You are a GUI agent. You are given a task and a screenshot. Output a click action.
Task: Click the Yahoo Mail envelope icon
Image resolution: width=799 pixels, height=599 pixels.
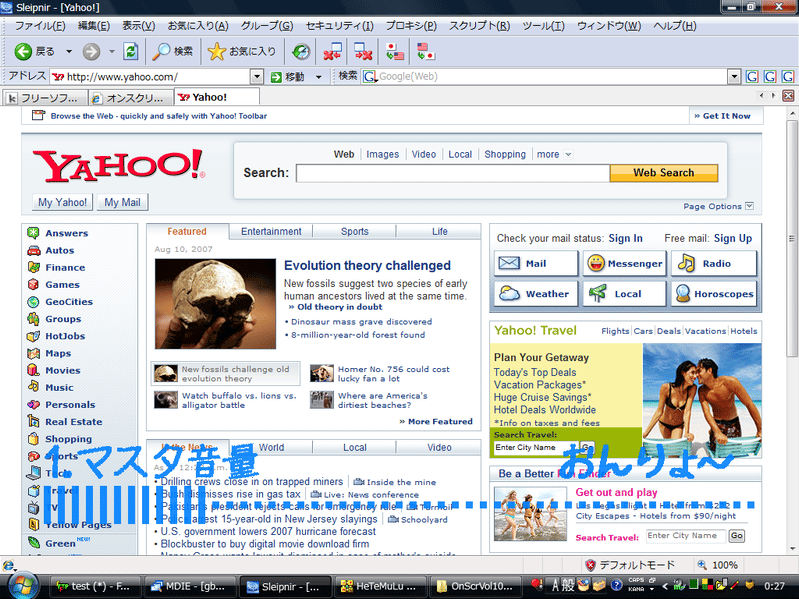(509, 263)
